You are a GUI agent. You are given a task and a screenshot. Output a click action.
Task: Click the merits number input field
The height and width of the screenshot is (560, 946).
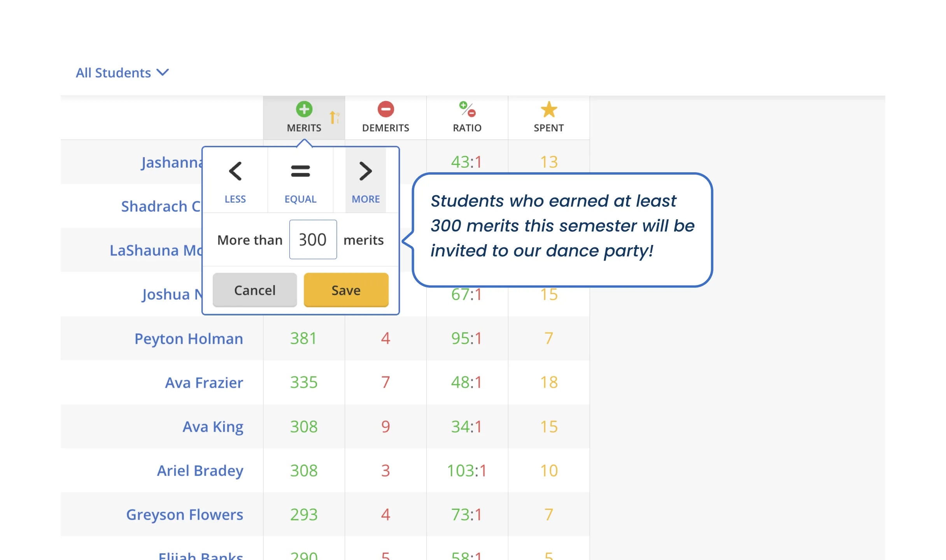[313, 240]
